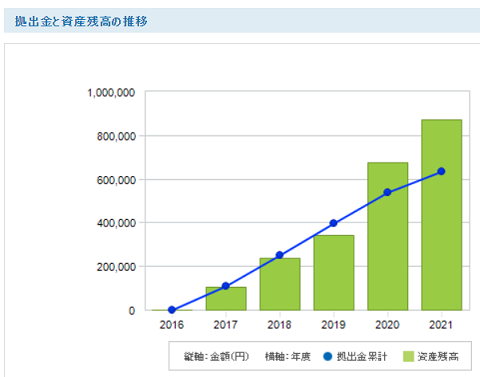Click the 400,000 axis label

(x=116, y=223)
